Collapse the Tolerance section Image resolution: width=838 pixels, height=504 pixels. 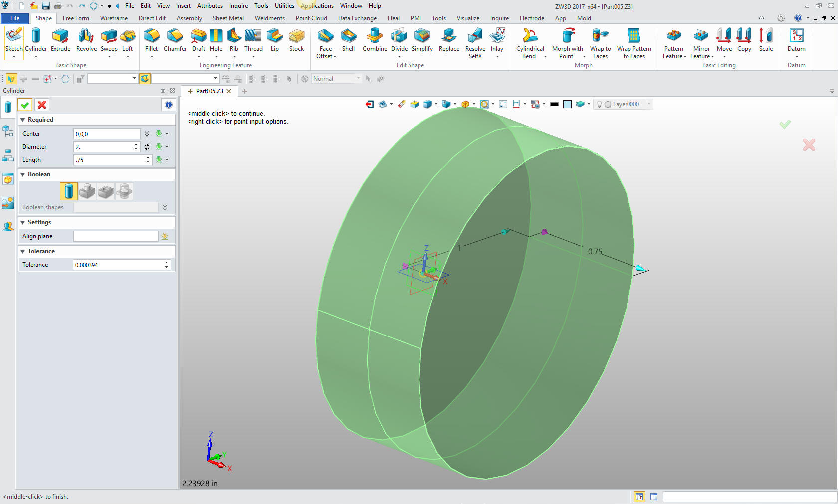click(x=22, y=251)
